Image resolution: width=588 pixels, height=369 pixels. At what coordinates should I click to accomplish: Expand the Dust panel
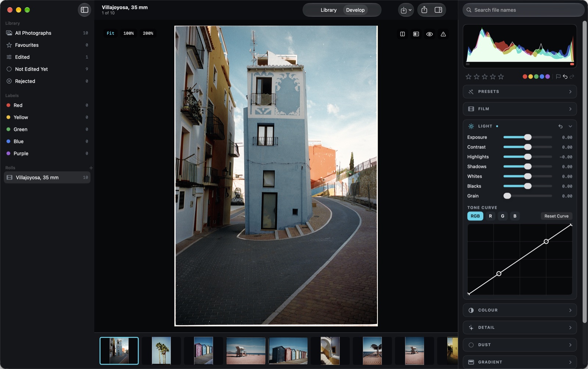click(x=520, y=345)
